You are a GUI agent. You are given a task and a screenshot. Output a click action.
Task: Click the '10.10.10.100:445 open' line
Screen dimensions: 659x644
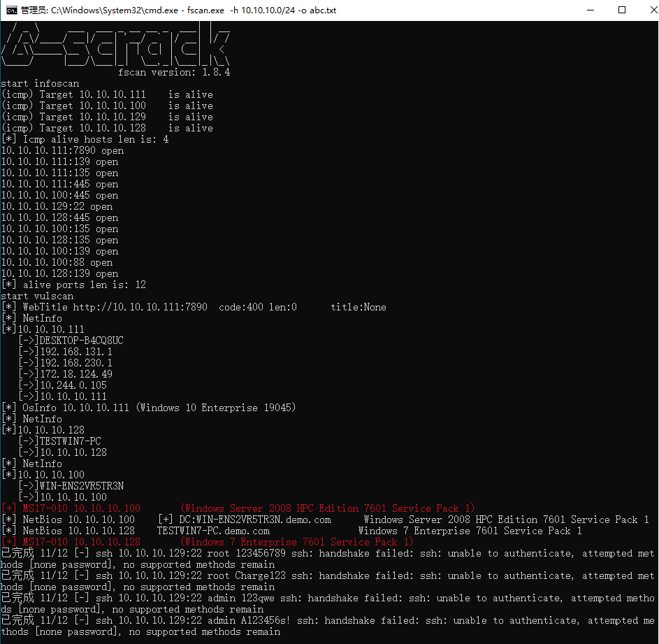click(59, 195)
